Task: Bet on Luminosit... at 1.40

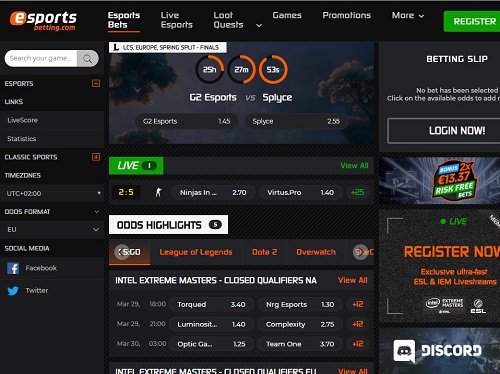Action: [x=211, y=324]
